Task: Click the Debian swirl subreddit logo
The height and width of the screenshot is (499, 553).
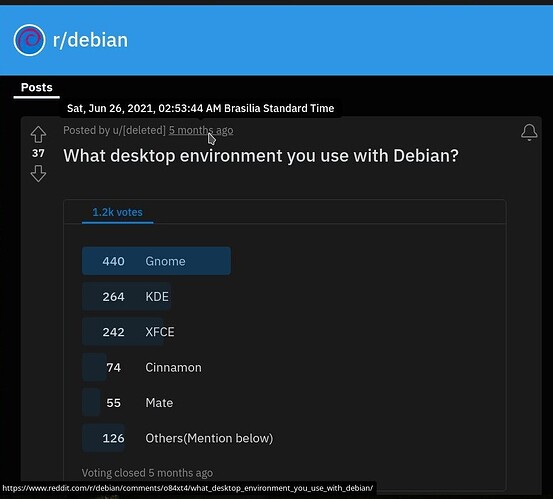Action: click(x=29, y=40)
